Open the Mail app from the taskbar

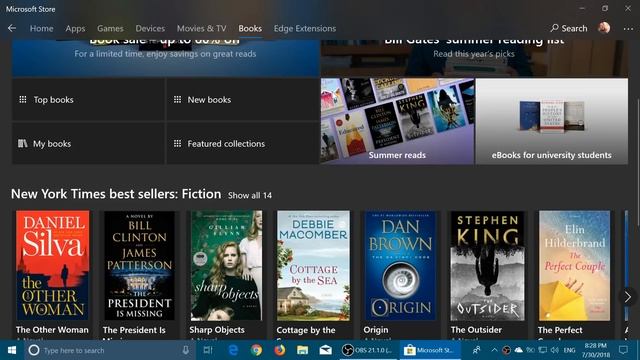coord(325,350)
